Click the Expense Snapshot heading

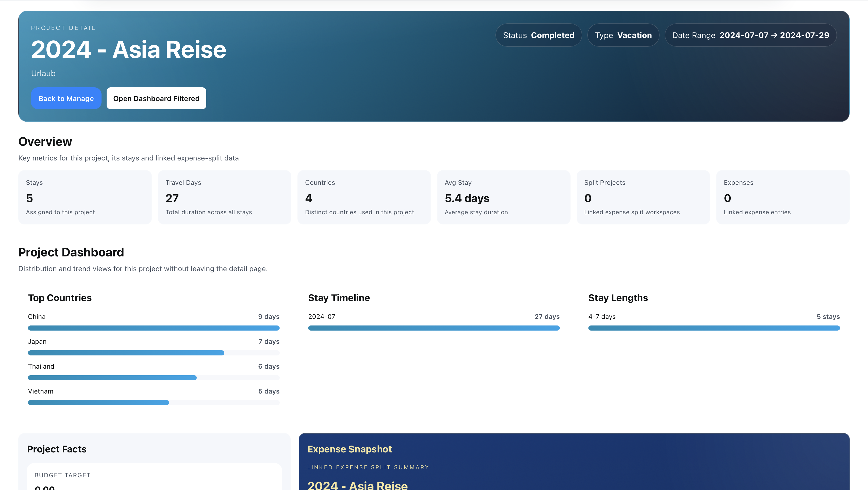[x=349, y=449]
